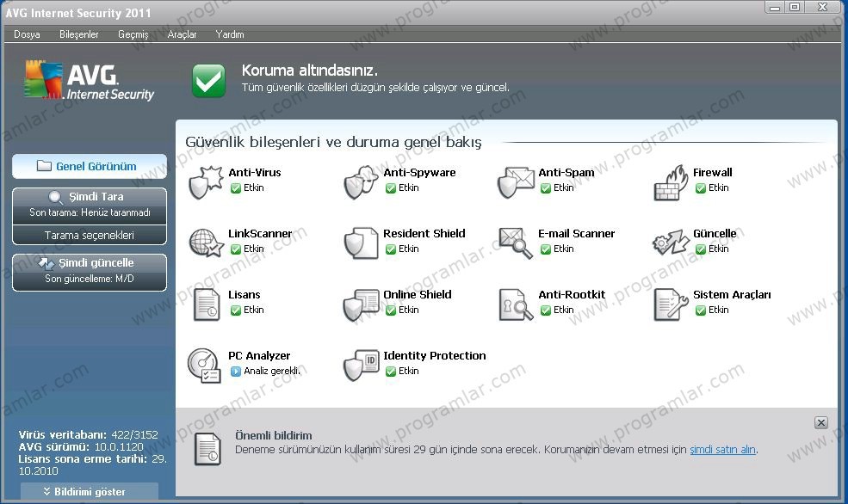Click the Sistem Araçları label

pos(732,294)
